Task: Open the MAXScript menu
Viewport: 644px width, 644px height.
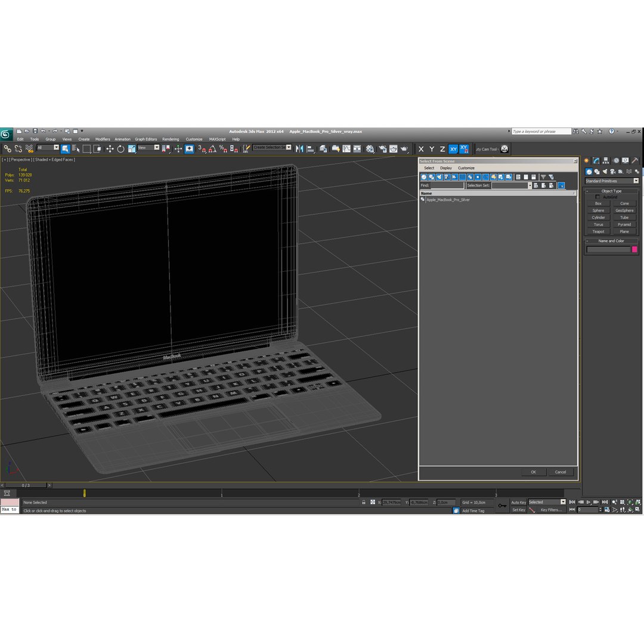Action: point(217,139)
